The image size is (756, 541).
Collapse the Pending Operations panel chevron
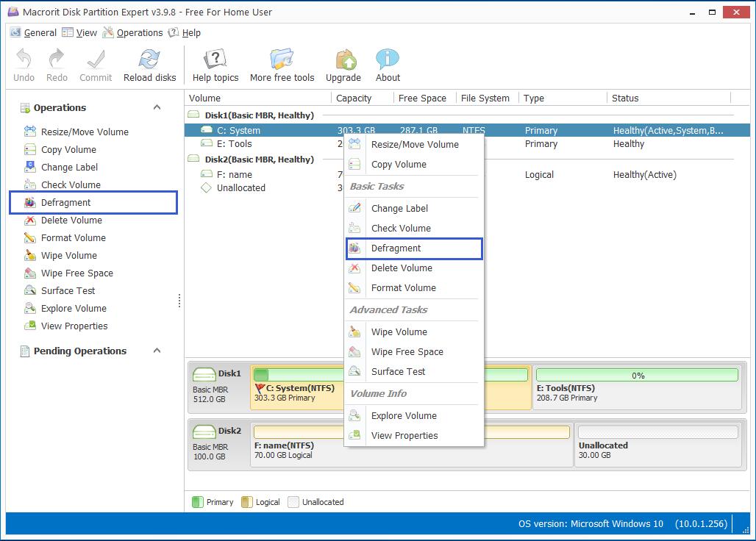point(157,351)
